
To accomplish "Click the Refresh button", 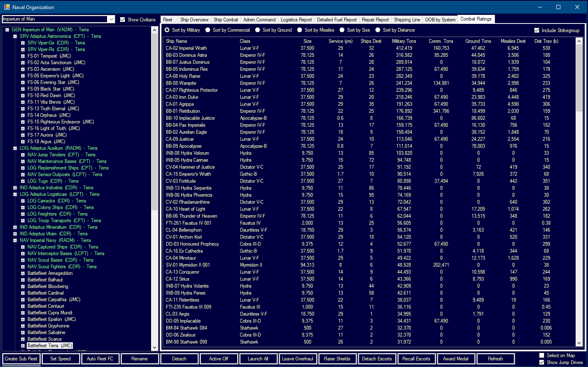I will (495, 359).
